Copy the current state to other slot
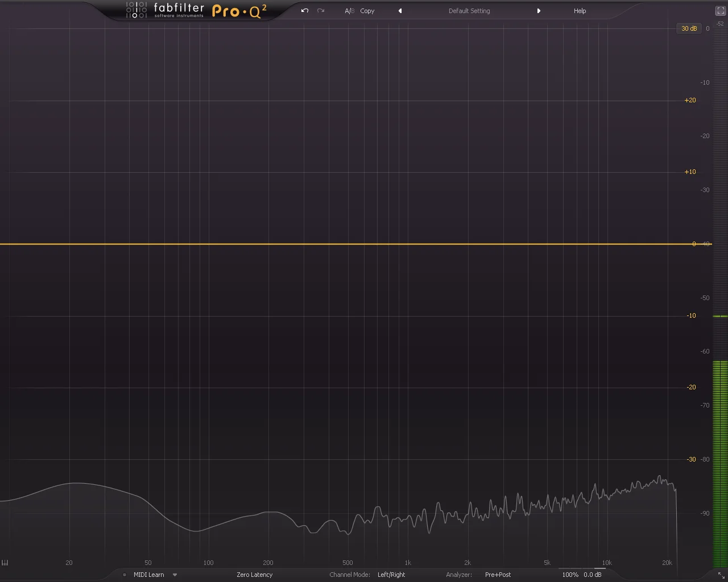 pyautogui.click(x=367, y=11)
